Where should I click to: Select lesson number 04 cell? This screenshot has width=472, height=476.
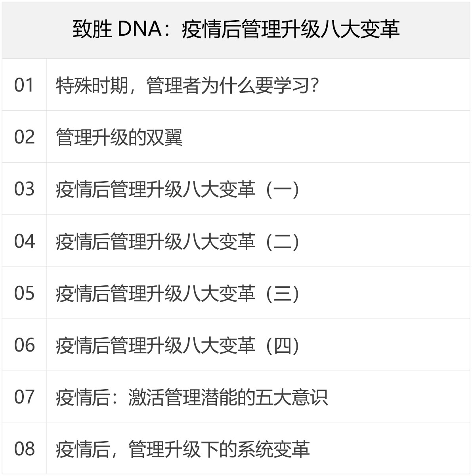[x=24, y=241]
